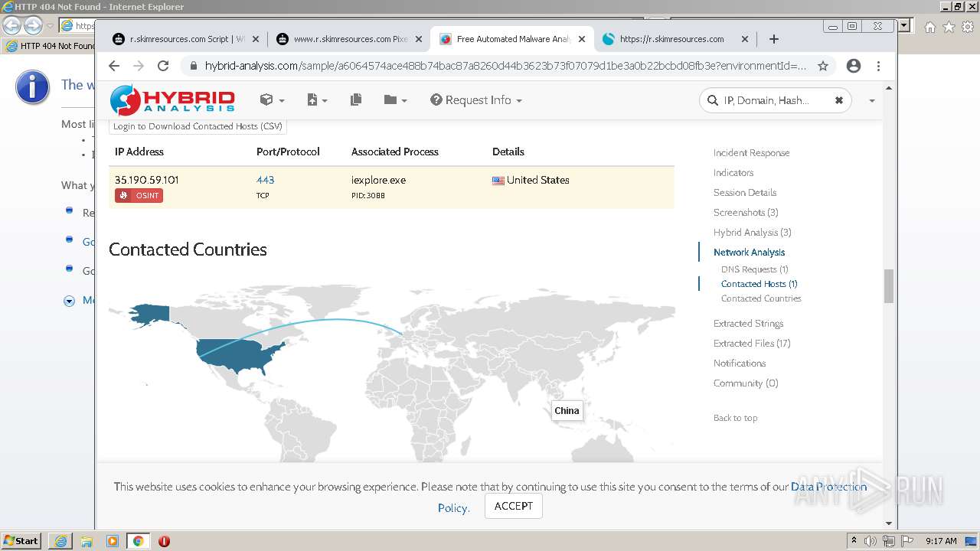
Task: Click the volume speaker tray icon
Action: 871,541
